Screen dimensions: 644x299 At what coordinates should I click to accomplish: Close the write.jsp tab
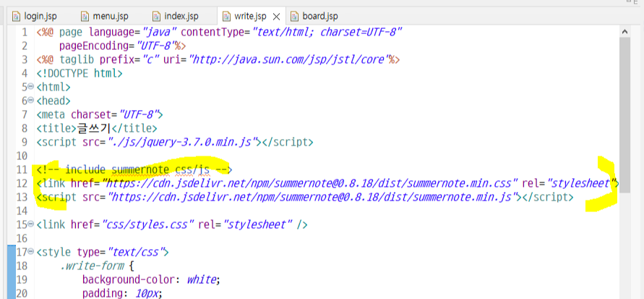click(276, 17)
